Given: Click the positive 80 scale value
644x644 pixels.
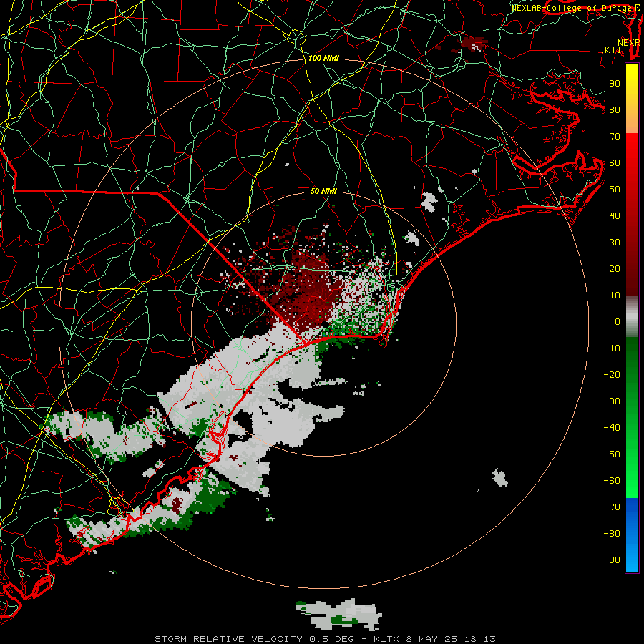Looking at the screenshot, I should coord(615,109).
